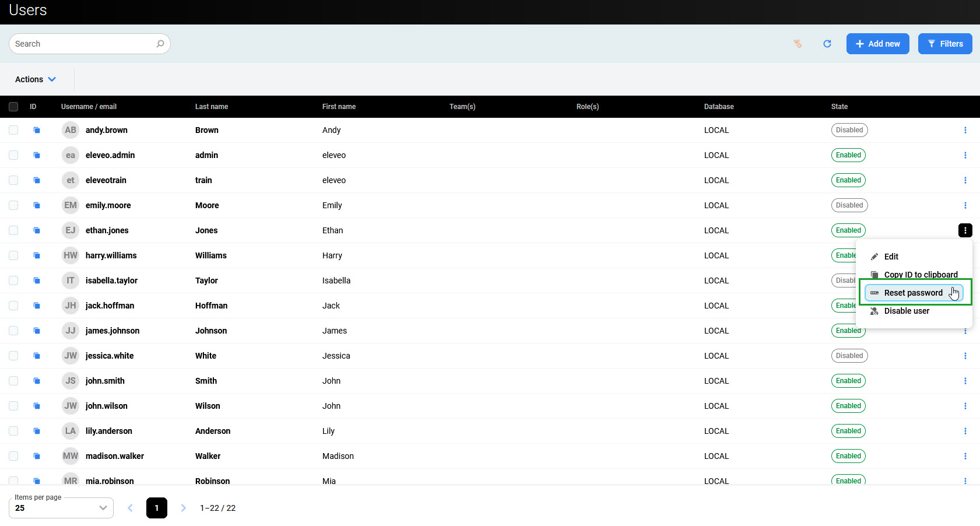
Task: Open the Filters panel
Action: [x=944, y=44]
